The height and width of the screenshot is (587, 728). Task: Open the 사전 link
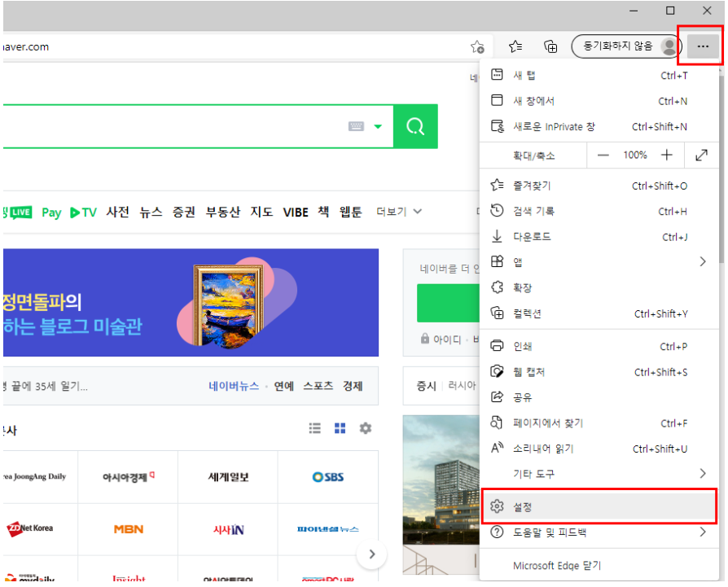point(117,212)
